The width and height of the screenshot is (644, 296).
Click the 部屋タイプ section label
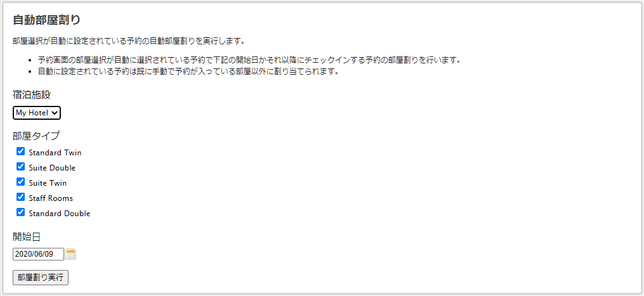[36, 136]
